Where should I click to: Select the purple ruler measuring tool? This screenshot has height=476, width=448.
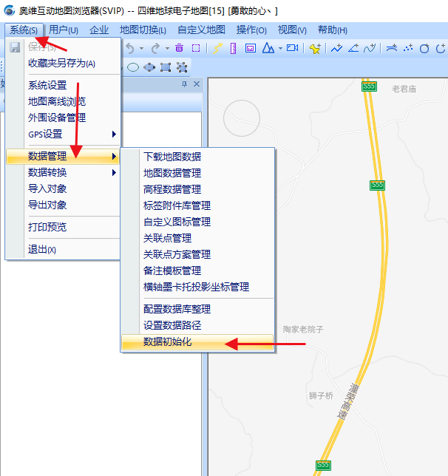(x=234, y=48)
